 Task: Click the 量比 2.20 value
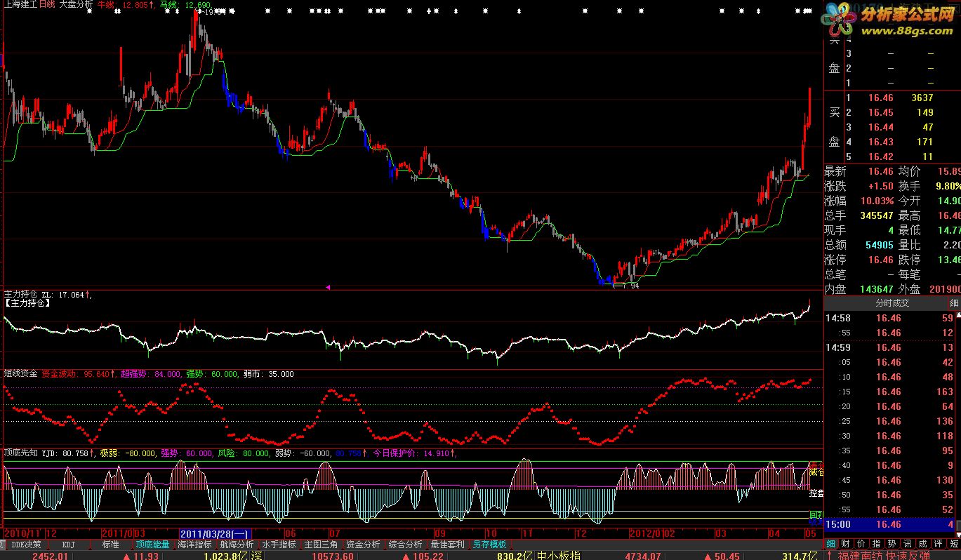click(x=951, y=245)
